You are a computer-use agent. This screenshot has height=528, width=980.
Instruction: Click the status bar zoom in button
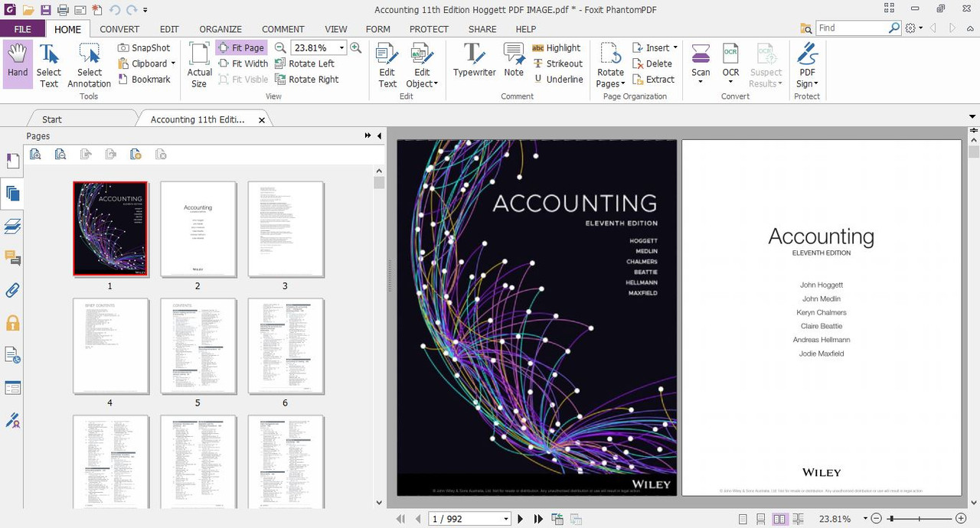point(961,519)
